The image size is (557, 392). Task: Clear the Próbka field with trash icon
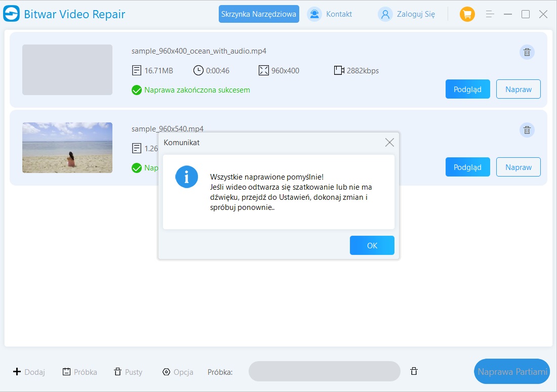pyautogui.click(x=414, y=371)
